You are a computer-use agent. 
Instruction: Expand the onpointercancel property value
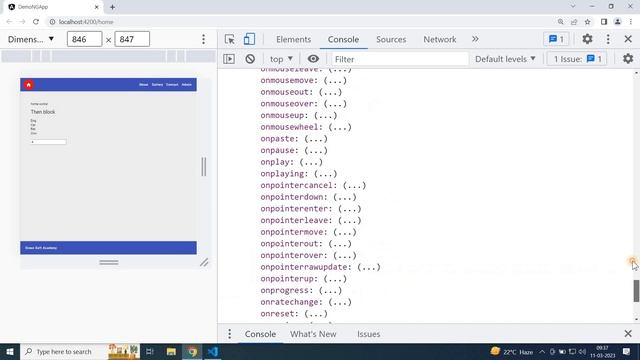tap(354, 185)
